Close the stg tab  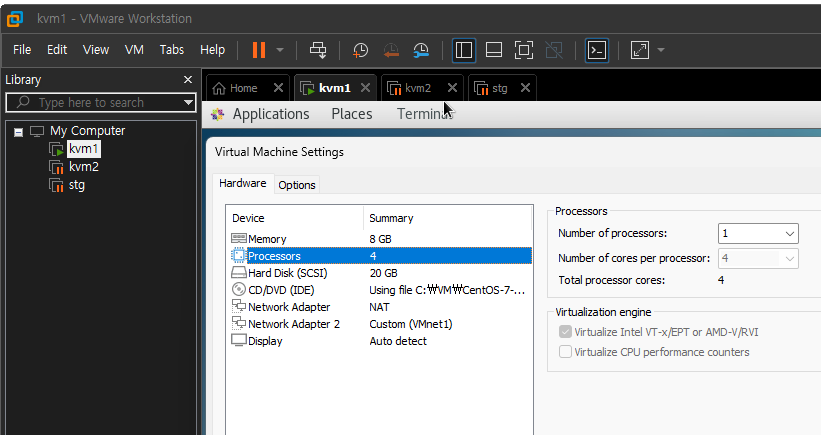pos(525,88)
